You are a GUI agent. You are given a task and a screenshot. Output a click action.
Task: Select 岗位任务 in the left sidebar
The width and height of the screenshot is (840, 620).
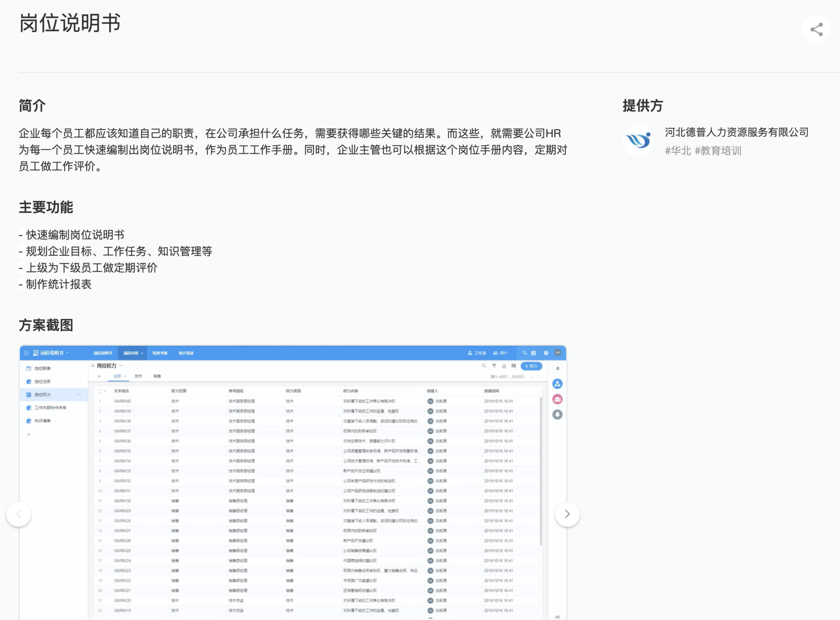point(42,382)
